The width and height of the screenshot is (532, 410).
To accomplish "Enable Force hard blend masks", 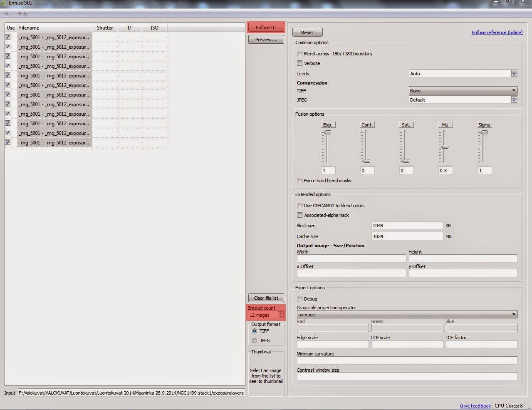I will [299, 180].
